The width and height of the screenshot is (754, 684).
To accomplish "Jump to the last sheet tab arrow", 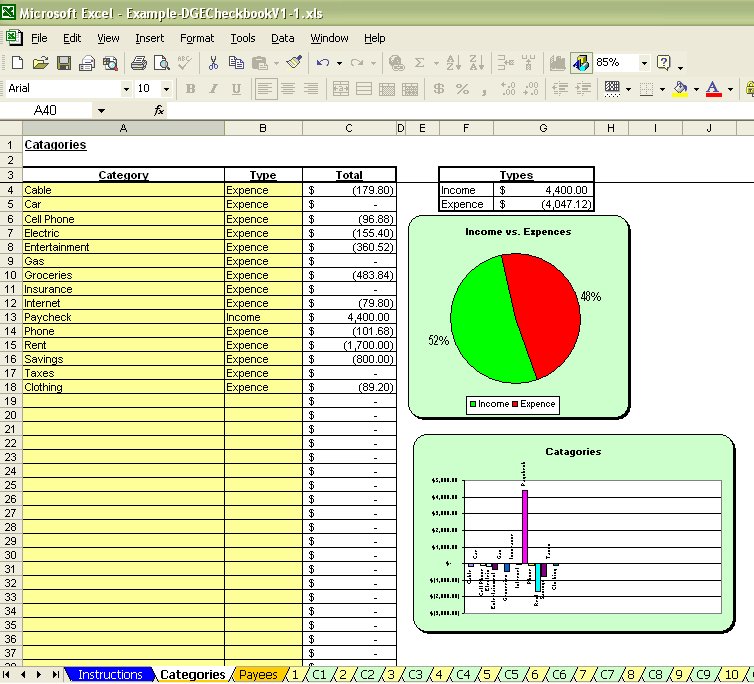I will [56, 675].
